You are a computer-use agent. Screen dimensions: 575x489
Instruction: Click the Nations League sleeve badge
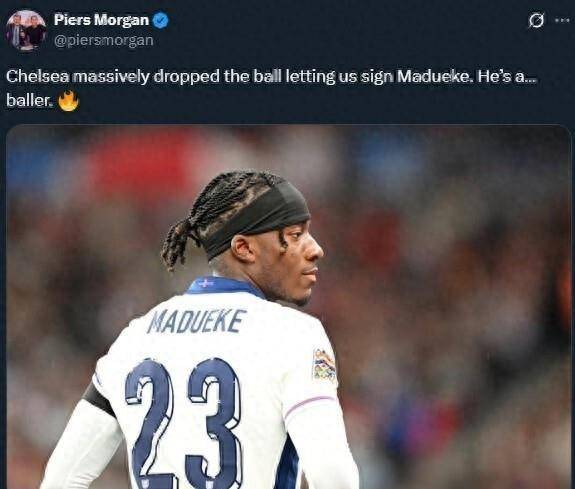coord(324,364)
